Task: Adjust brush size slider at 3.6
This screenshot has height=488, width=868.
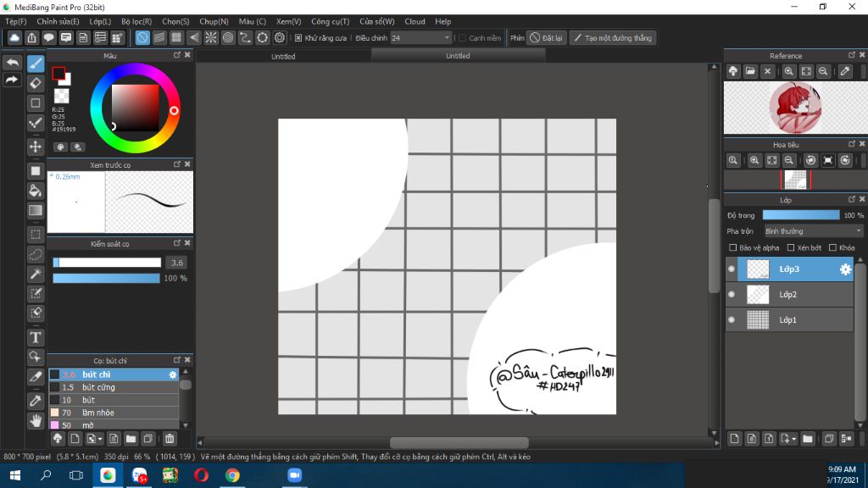Action: [107, 263]
